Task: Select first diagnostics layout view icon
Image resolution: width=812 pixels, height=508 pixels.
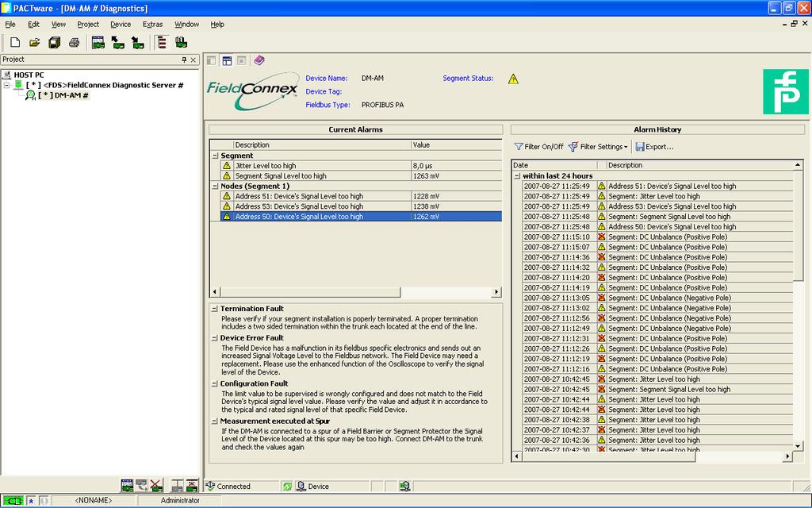Action: tap(211, 60)
